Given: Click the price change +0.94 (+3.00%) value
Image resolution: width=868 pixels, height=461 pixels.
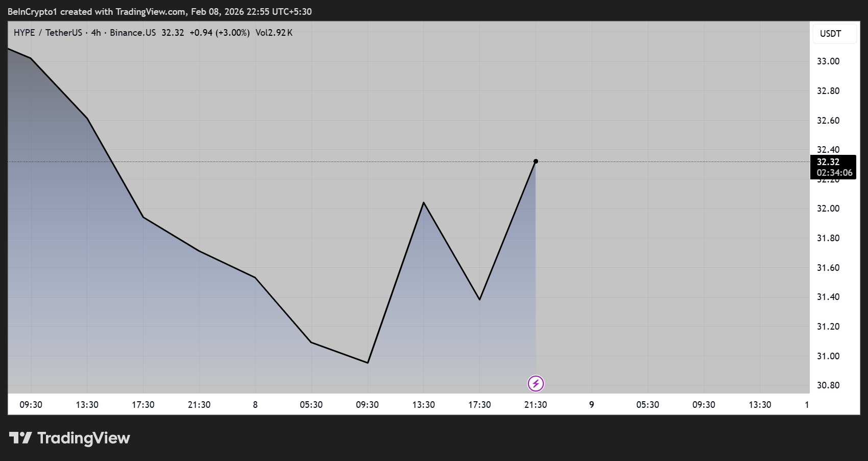Looking at the screenshot, I should click(x=220, y=32).
